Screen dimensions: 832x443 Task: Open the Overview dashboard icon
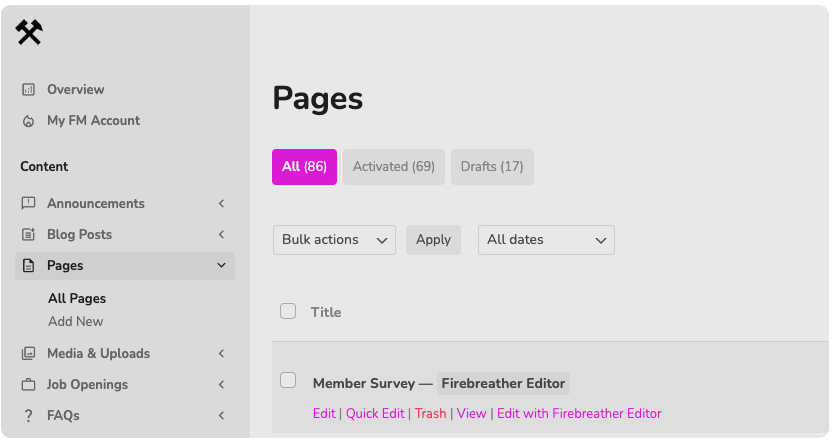click(28, 90)
